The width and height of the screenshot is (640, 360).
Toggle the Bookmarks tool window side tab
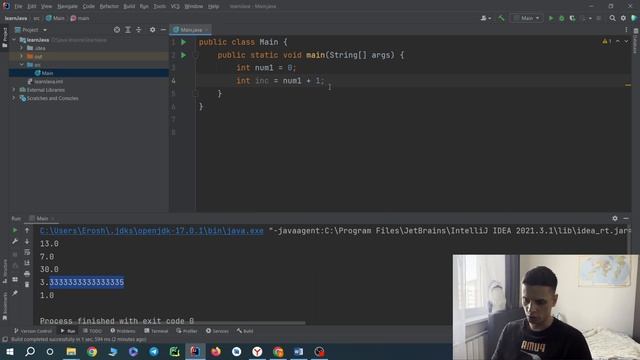pos(4,307)
